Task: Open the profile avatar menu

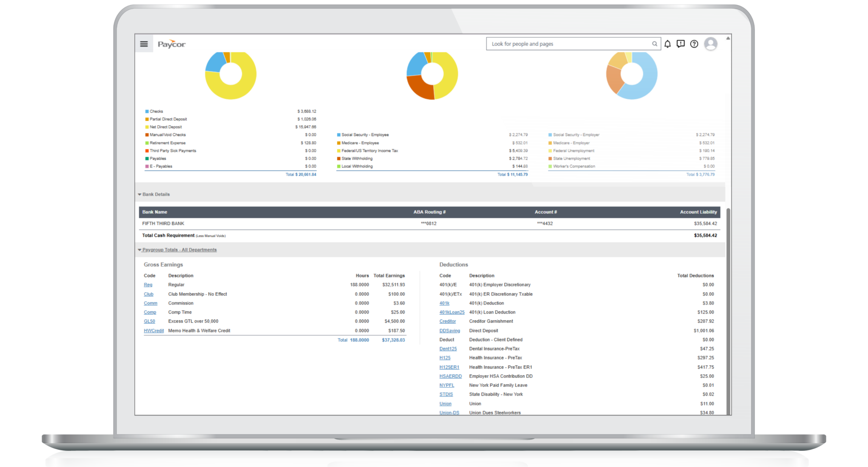Action: pyautogui.click(x=711, y=44)
